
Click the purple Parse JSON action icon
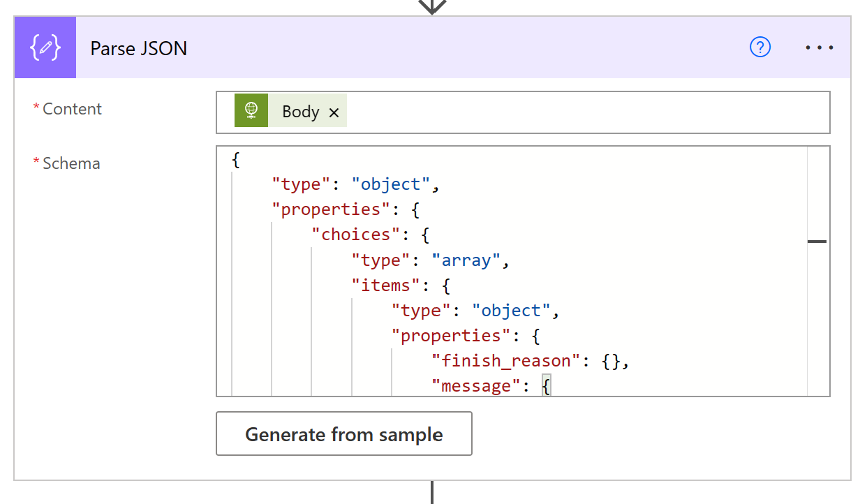(45, 47)
